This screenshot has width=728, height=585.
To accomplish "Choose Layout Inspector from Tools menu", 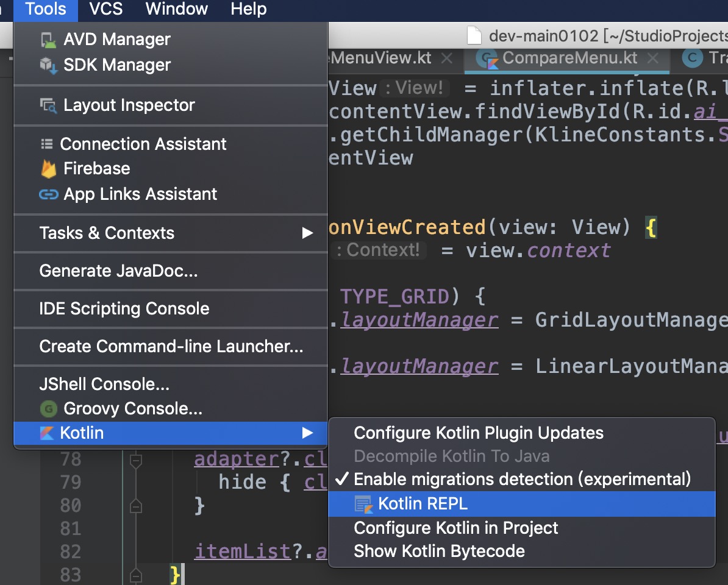I will (x=171, y=106).
